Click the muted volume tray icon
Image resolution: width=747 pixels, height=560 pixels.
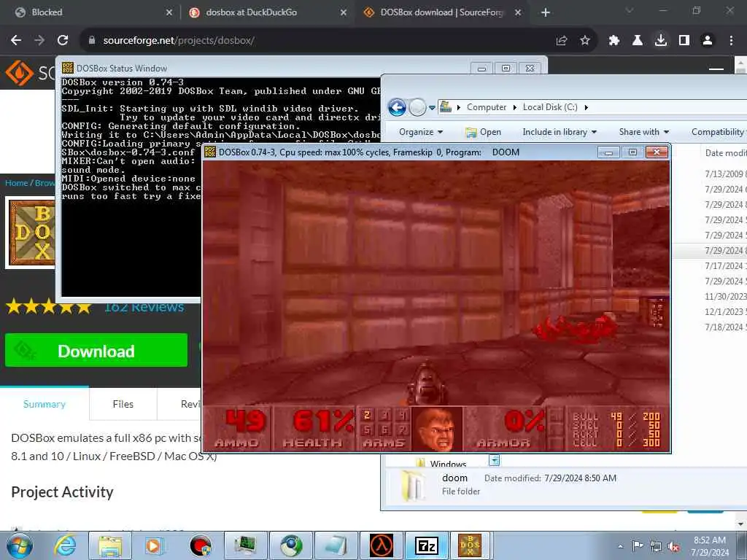673,546
